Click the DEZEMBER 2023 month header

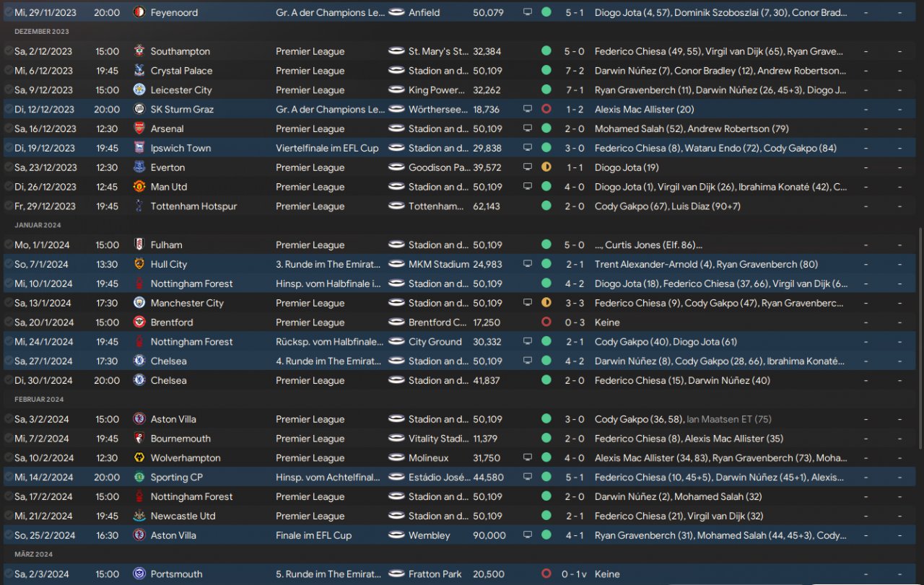coord(42,32)
